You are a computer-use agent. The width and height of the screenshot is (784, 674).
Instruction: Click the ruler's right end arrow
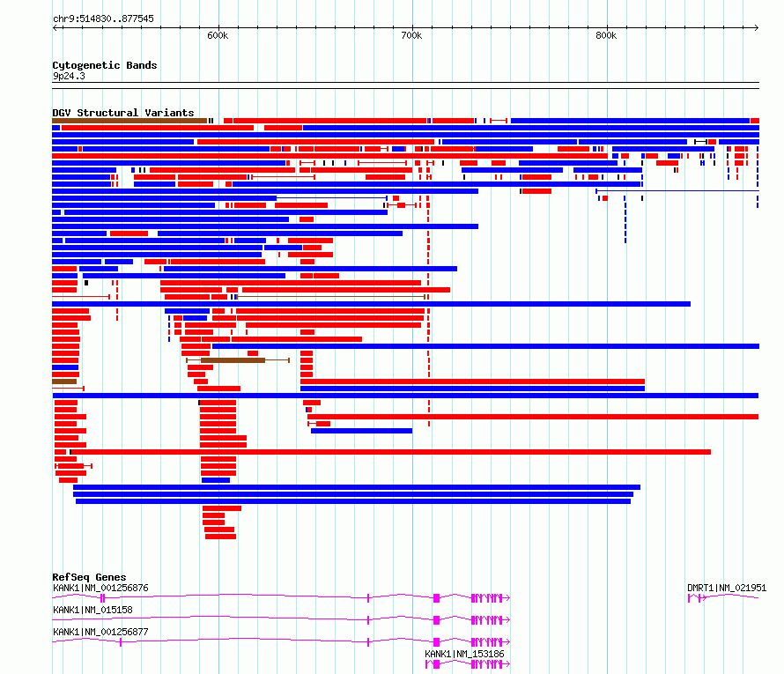point(757,27)
